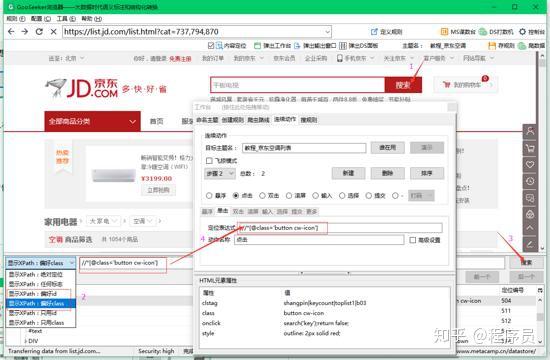Click the pencil feedback icon in JD sidebar
This screenshot has width=550, height=360.
tap(530, 244)
